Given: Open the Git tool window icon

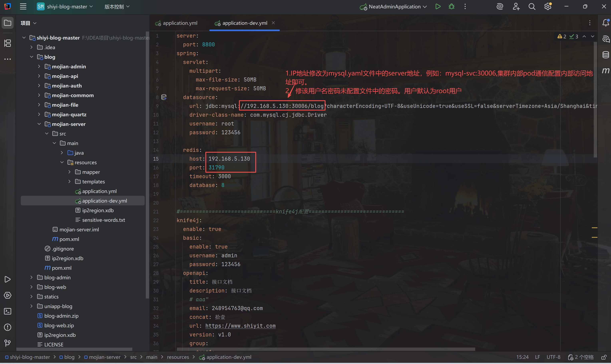Looking at the screenshot, I should point(8,343).
